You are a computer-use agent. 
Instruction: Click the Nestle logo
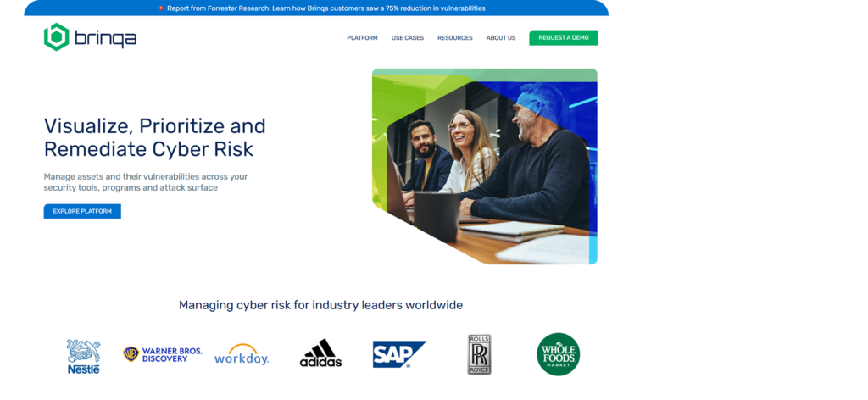(x=84, y=356)
